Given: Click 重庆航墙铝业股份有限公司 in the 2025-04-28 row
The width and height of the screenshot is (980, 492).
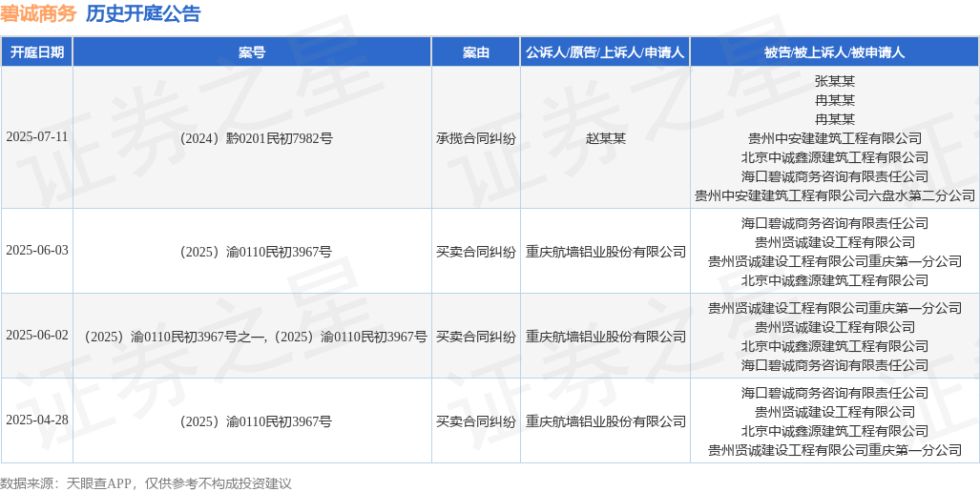Looking at the screenshot, I should click(x=605, y=421).
